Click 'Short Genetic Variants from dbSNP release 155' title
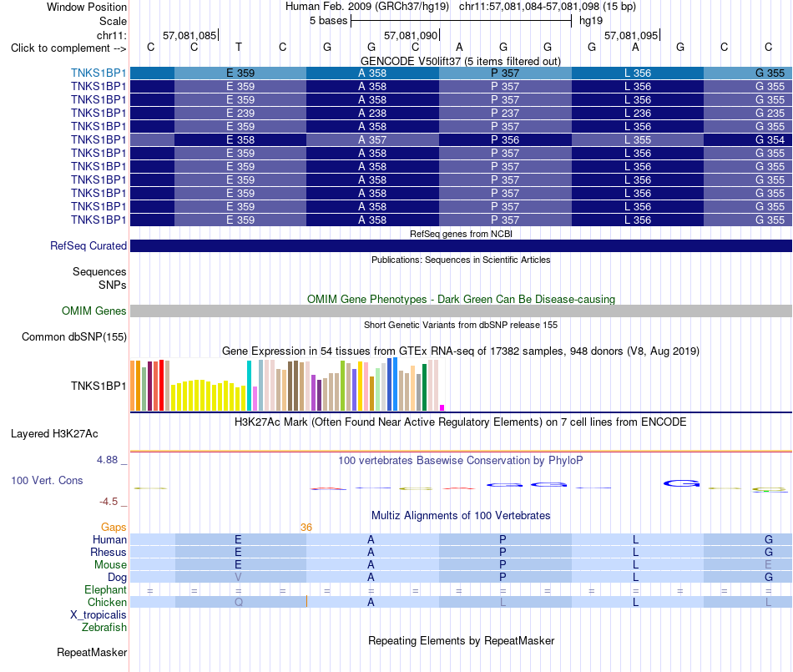 coord(461,325)
